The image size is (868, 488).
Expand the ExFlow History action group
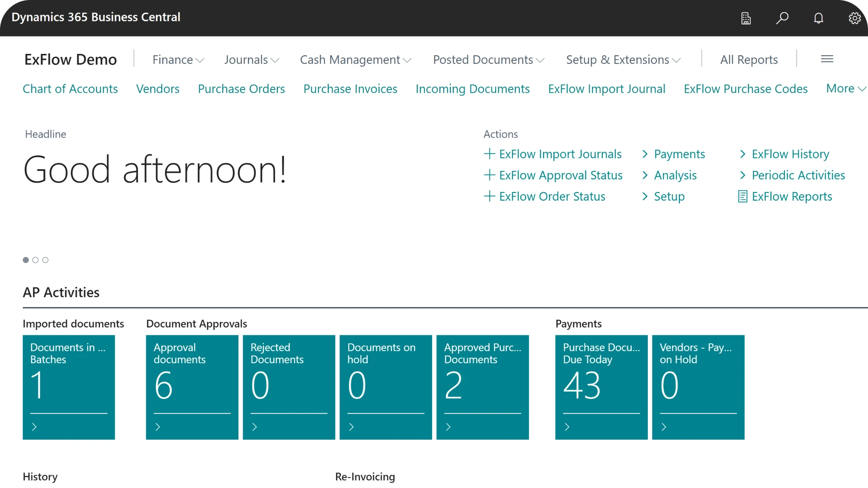click(784, 154)
